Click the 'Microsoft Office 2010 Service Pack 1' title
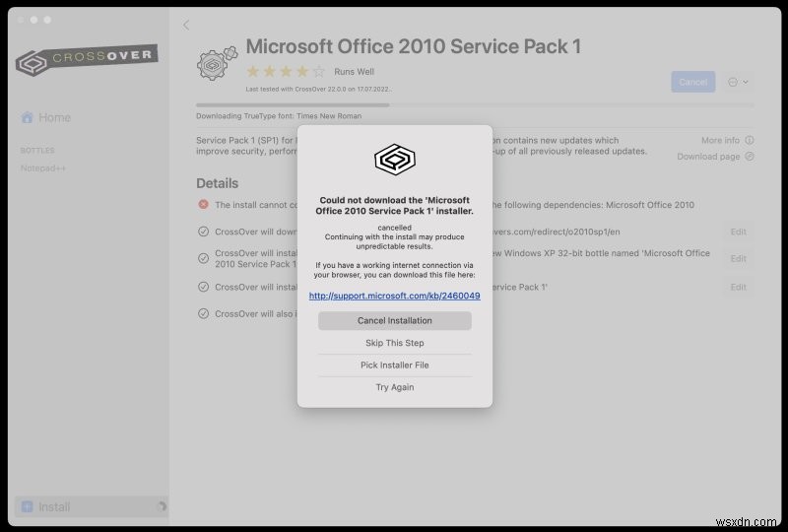Screen dimensions: 788x532 click(x=413, y=46)
